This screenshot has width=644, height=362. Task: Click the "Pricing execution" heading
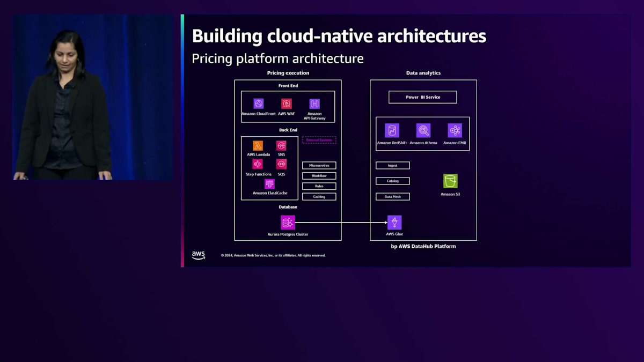coord(288,73)
